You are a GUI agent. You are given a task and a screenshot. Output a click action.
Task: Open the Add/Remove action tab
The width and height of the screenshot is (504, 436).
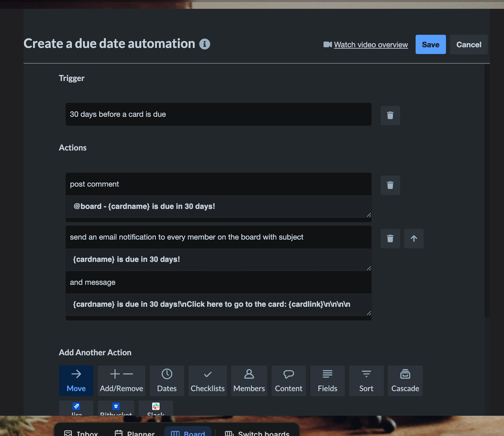tap(122, 380)
